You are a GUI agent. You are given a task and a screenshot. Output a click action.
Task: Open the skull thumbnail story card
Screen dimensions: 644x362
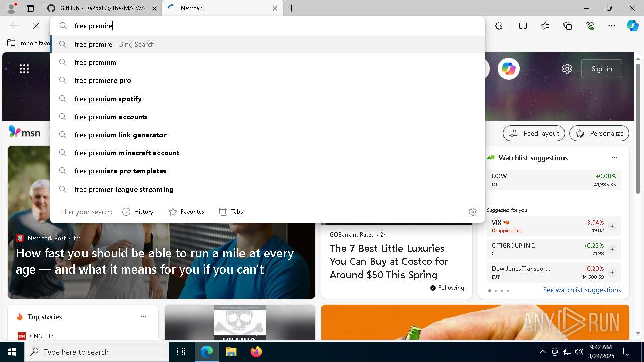click(239, 322)
